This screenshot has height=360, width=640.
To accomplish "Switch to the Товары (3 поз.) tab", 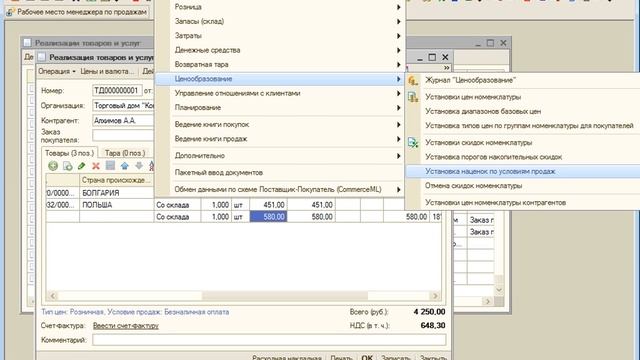I will point(69,153).
